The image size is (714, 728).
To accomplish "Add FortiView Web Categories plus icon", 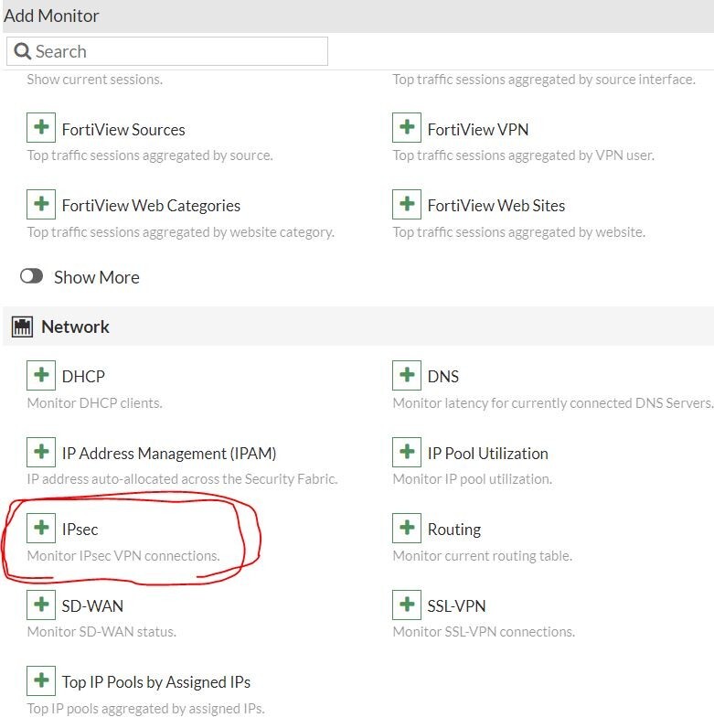I will [x=41, y=204].
